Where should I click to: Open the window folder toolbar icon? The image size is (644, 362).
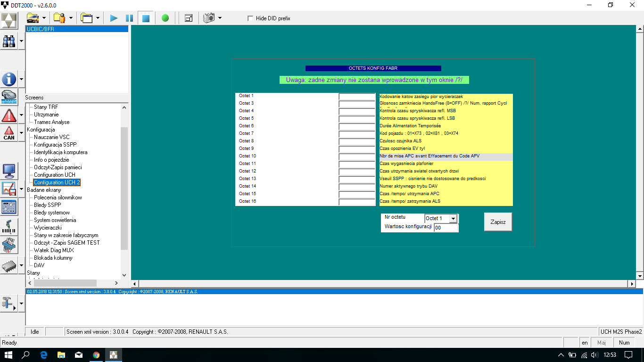coord(86,18)
